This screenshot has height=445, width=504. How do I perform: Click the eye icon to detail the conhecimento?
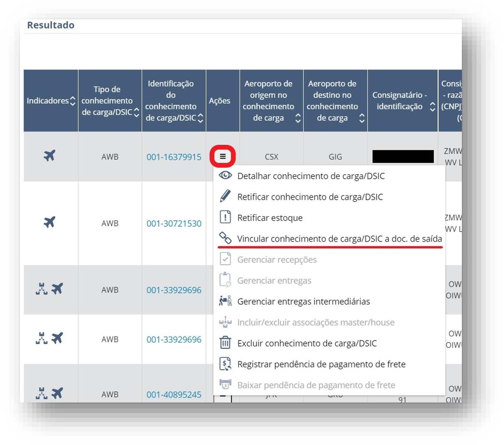pos(225,175)
